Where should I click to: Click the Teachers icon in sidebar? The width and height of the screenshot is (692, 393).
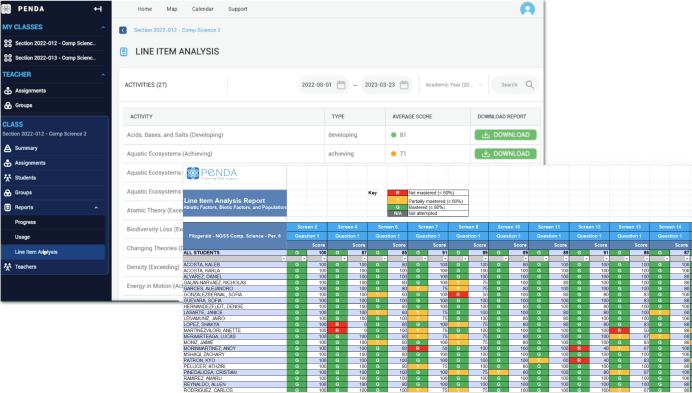click(8, 267)
